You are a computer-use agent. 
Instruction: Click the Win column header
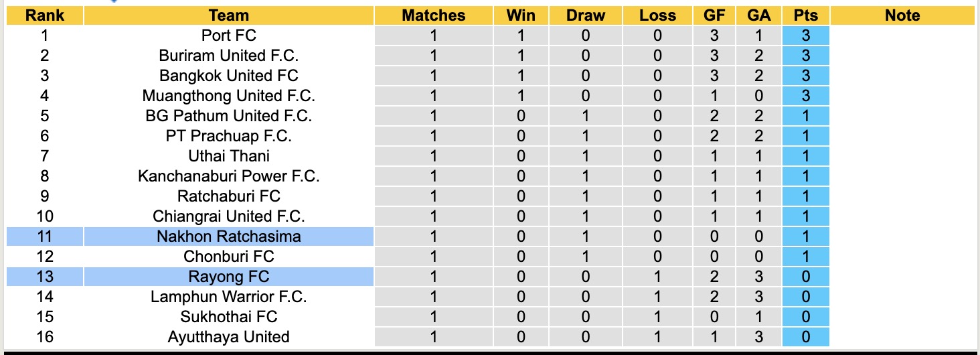point(521,15)
